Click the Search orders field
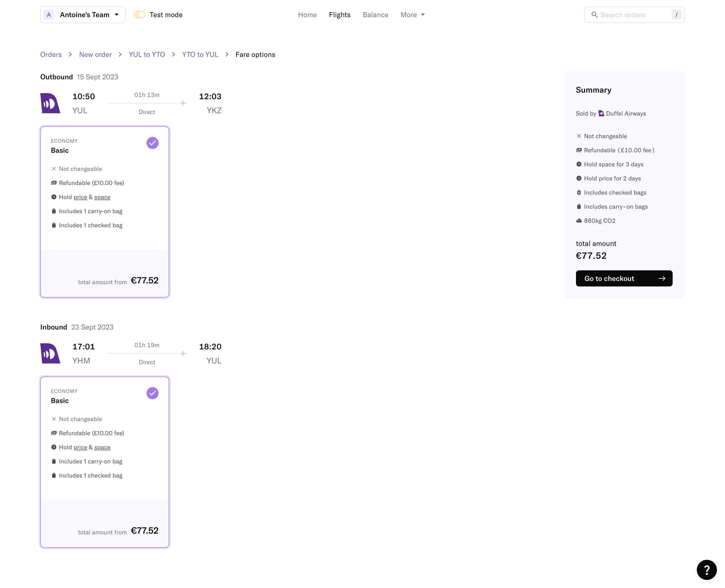 pyautogui.click(x=634, y=15)
